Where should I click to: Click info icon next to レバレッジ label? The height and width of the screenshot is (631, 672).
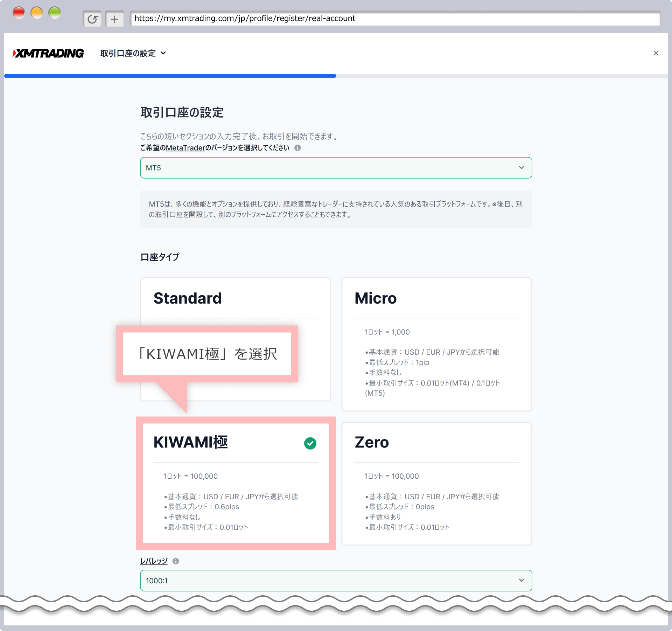(x=176, y=561)
